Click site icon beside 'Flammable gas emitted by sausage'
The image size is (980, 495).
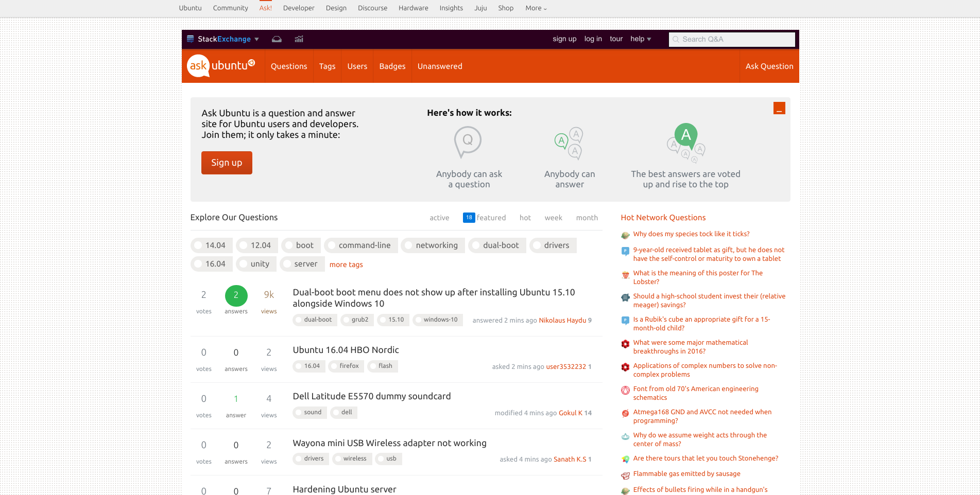(625, 475)
